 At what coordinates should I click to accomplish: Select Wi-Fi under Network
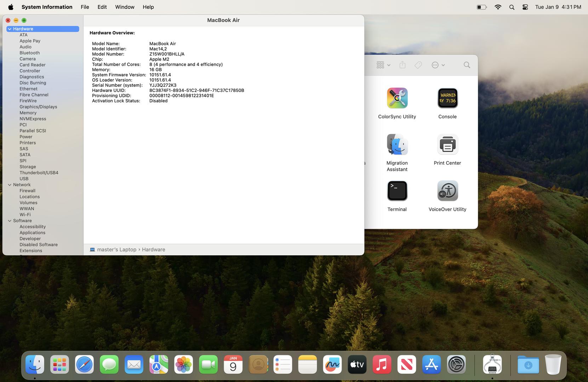point(25,215)
